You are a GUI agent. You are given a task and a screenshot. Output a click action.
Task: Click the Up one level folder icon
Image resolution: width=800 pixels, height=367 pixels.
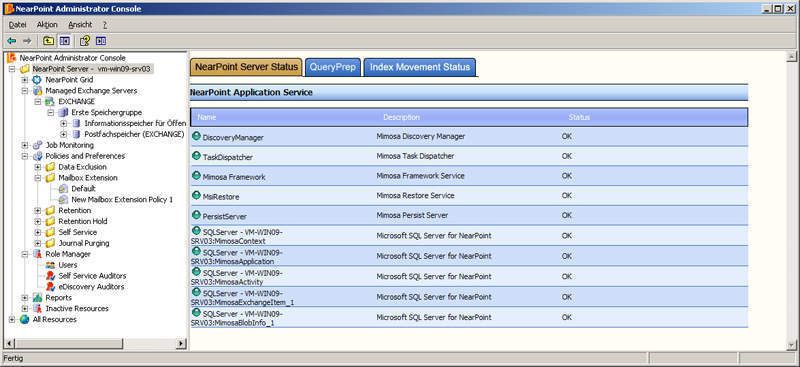pos(48,41)
